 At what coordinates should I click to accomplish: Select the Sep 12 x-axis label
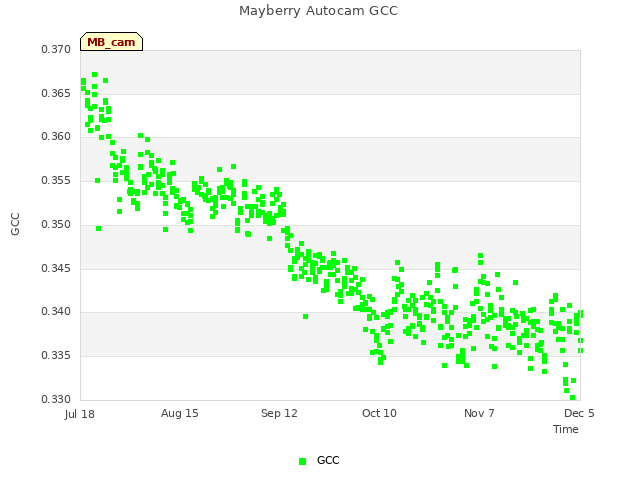279,413
